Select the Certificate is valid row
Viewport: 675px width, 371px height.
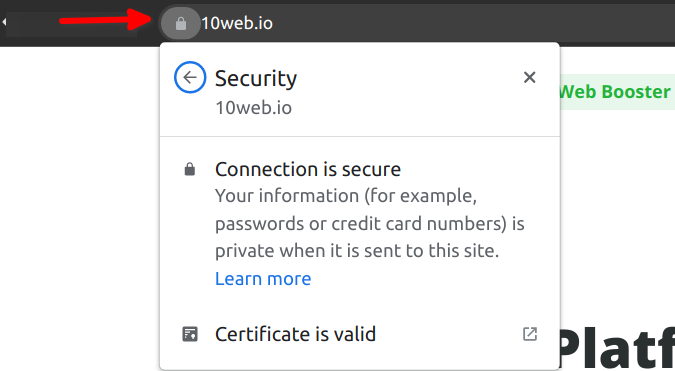coord(360,334)
